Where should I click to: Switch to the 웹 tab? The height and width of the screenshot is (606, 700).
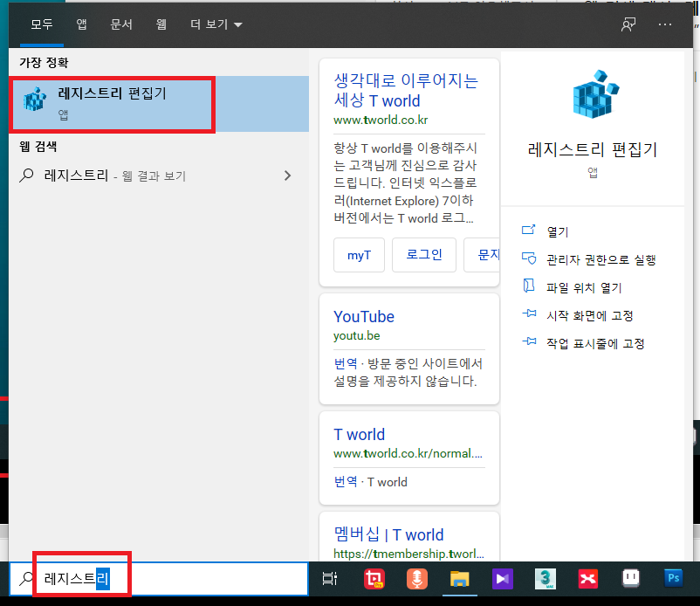tap(161, 24)
